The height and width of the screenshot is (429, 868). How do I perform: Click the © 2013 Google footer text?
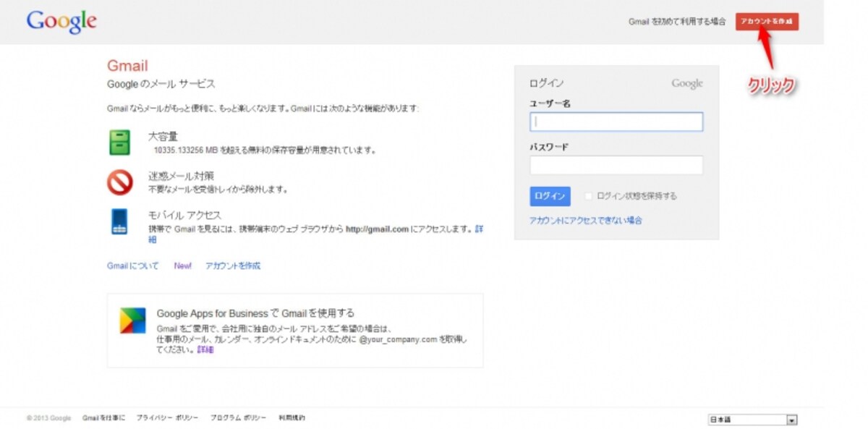(x=48, y=418)
